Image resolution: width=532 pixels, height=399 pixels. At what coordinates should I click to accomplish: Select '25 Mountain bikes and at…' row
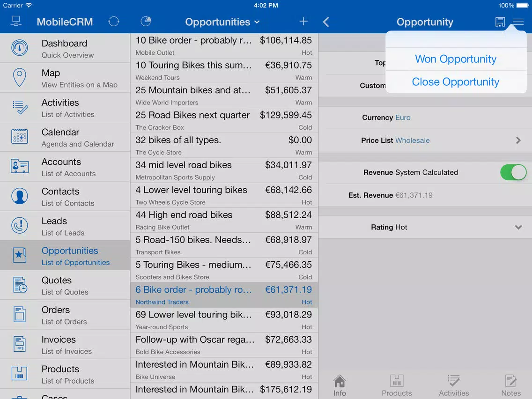click(x=224, y=96)
